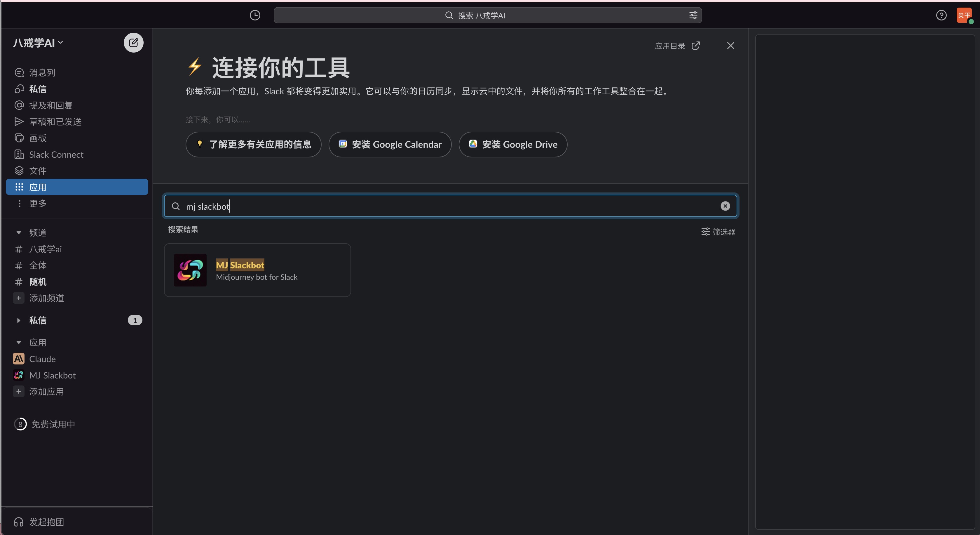Viewport: 980px width, 535px height.
Task: Open the 更多 menu item
Action: click(37, 203)
